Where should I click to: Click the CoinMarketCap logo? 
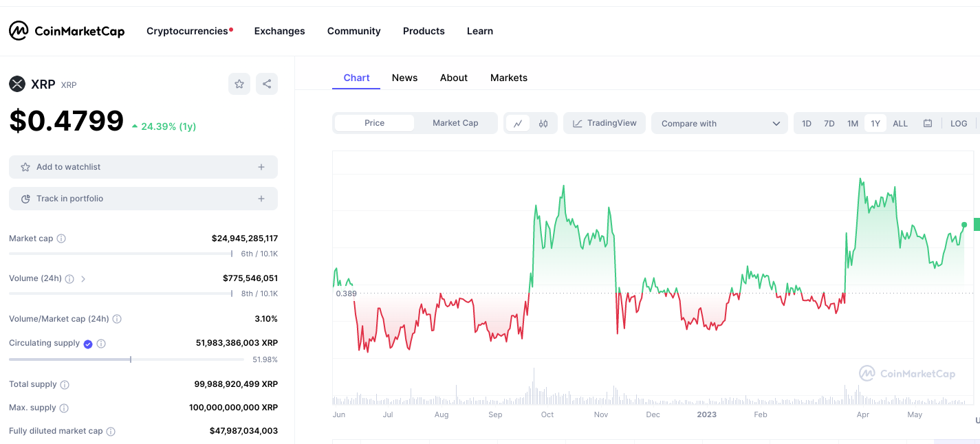67,31
